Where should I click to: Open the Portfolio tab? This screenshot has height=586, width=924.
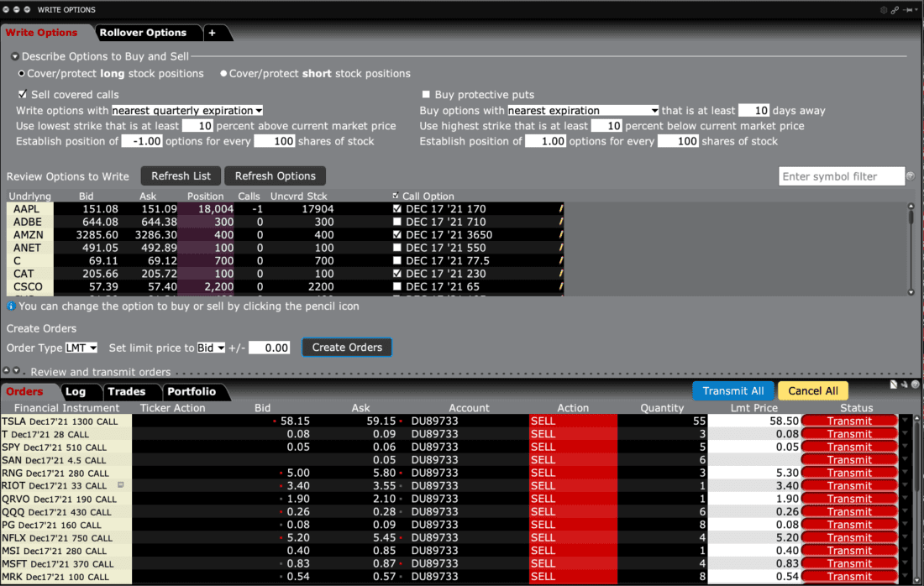[192, 391]
